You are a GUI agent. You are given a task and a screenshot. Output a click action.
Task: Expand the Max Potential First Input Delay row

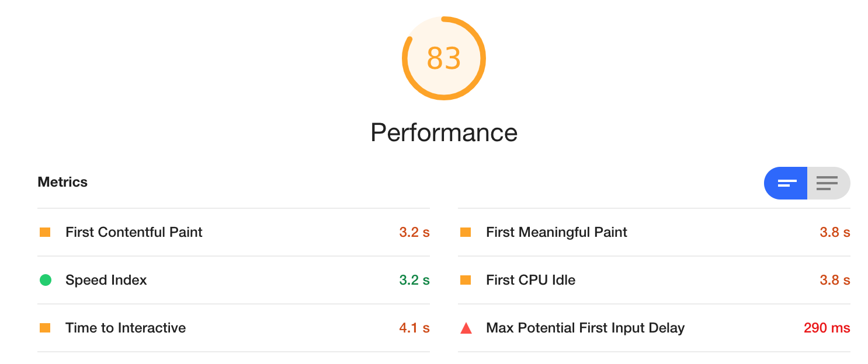pyautogui.click(x=584, y=328)
